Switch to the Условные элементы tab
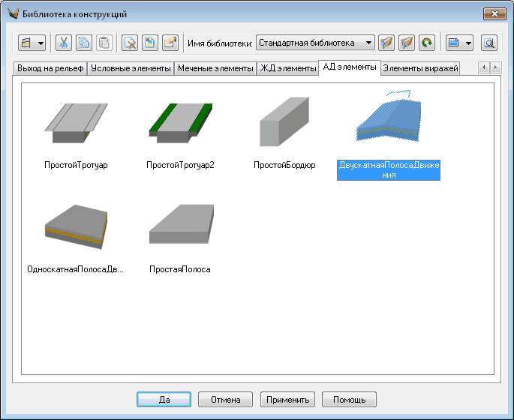Screen dimensions: 514x420 (x=131, y=68)
